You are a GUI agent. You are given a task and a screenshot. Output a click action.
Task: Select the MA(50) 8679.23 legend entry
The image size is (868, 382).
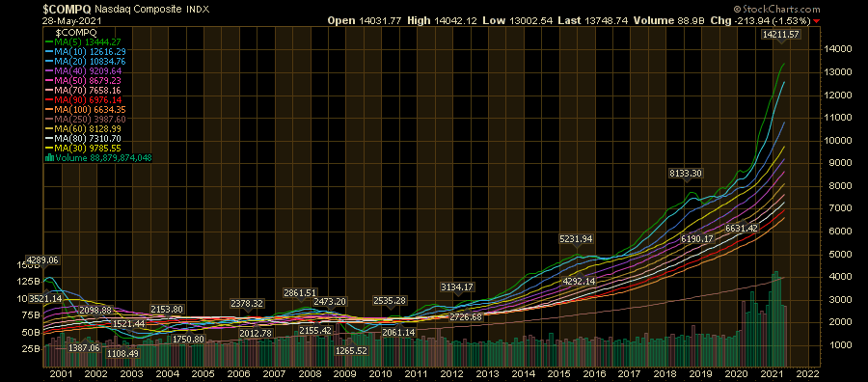(x=83, y=80)
